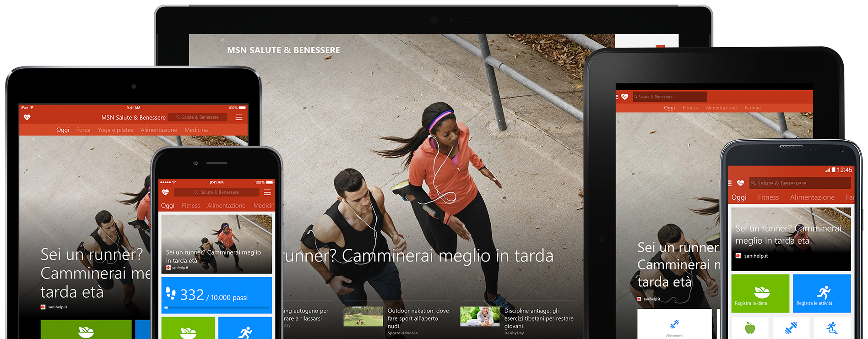Click the iPad headline 'Sei un runner?'
This screenshot has width=868, height=339.
(x=92, y=254)
